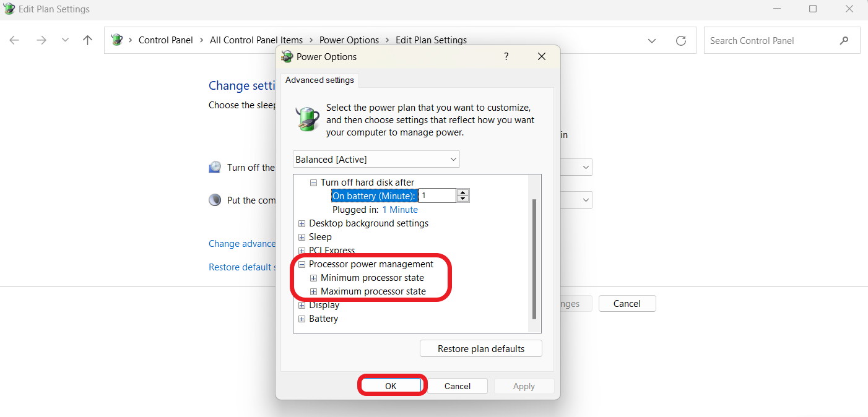Open Change advanced power settings link

[242, 244]
